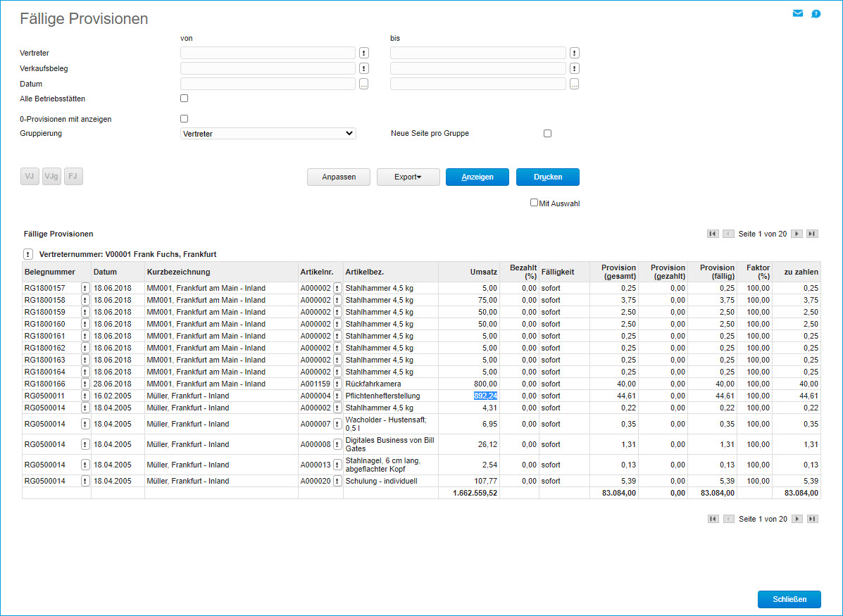843x616 pixels.
Task: Focus the Datum von input field
Action: [x=268, y=84]
